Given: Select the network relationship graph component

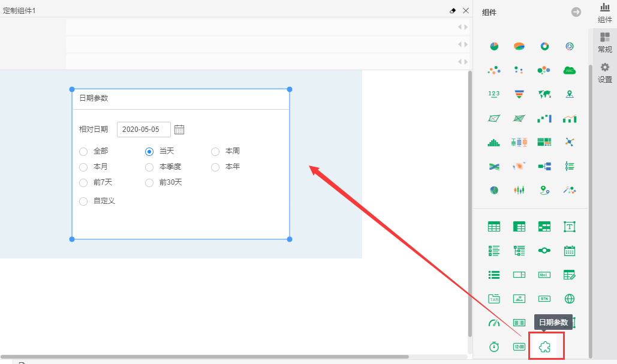Looking at the screenshot, I should [570, 142].
